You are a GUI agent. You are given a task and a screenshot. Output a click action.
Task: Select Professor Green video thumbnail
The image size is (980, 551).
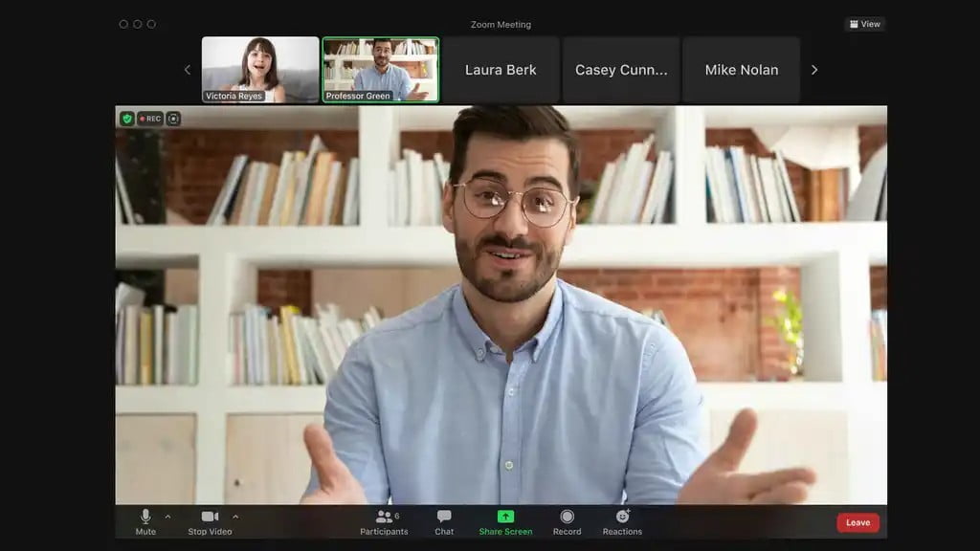(x=380, y=70)
